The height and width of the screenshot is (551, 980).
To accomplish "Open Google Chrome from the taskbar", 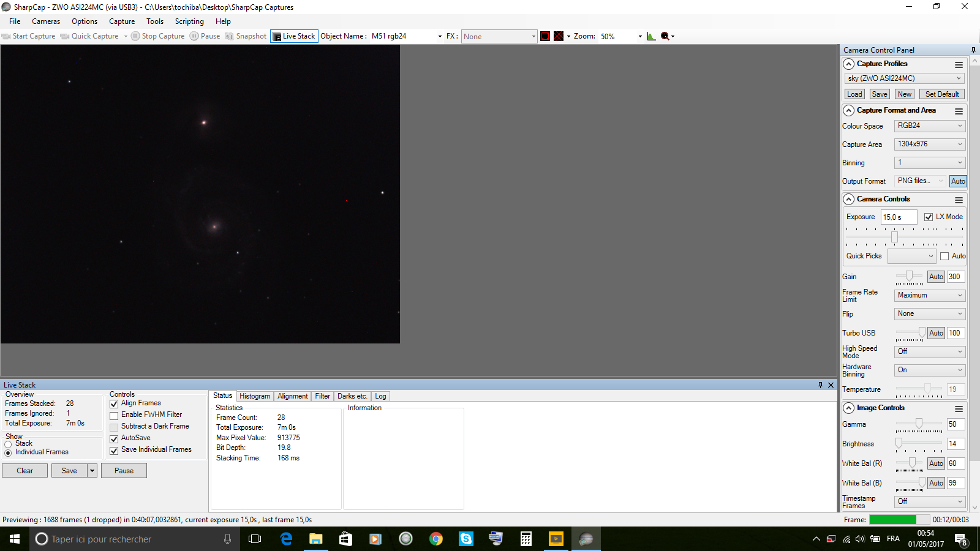I will (x=436, y=539).
